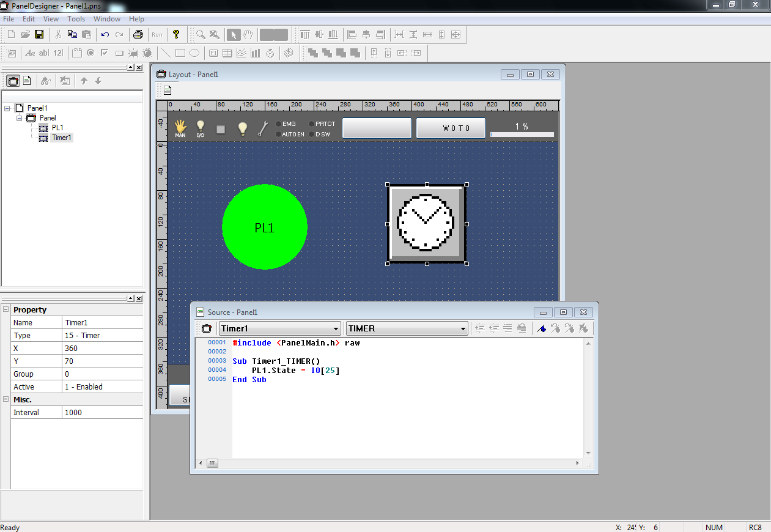This screenshot has width=771, height=532.
Task: Pick the Timer control tool icon
Action: [x=270, y=53]
